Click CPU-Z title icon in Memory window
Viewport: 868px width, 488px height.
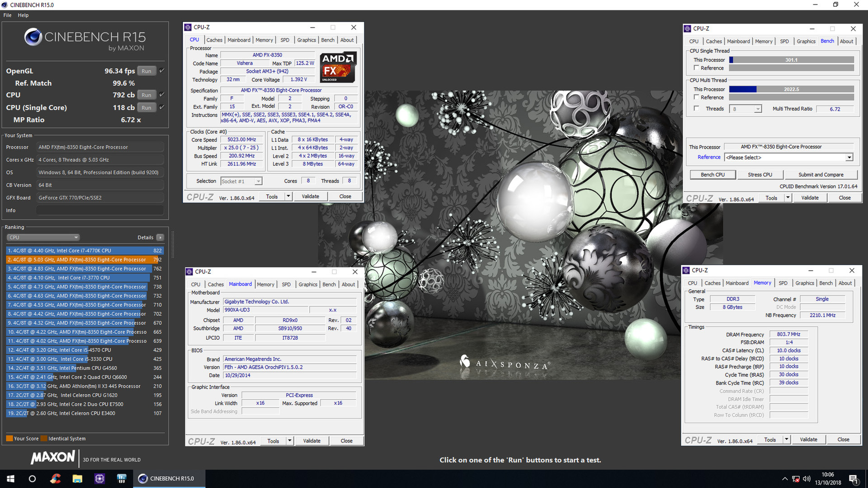(x=686, y=270)
